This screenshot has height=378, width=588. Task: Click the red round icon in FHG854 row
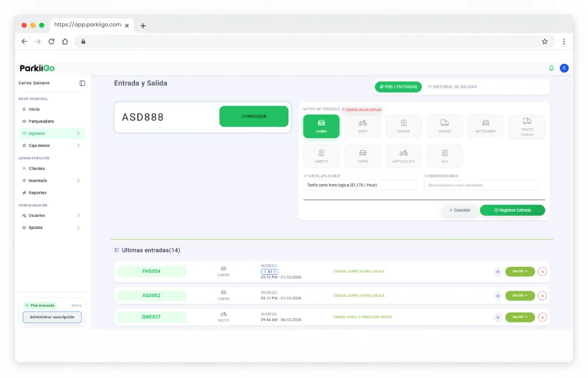[542, 272]
